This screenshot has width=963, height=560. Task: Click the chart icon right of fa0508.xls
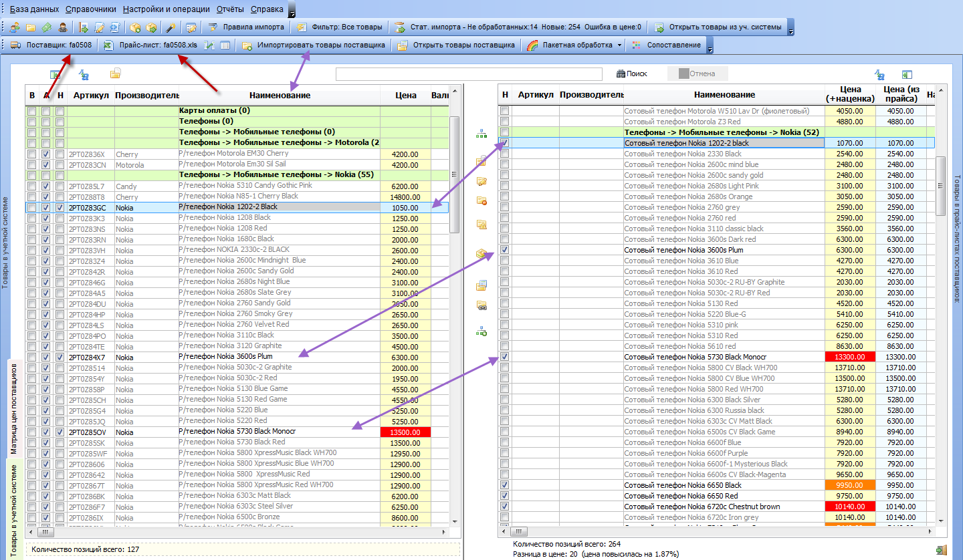pyautogui.click(x=209, y=45)
